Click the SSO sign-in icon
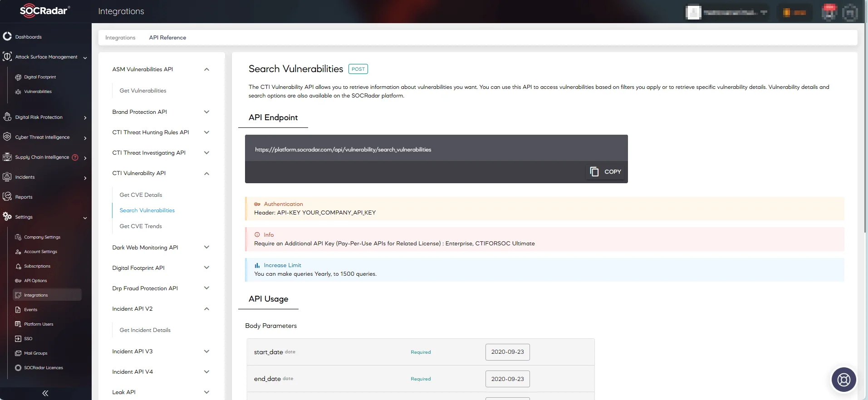This screenshot has height=400, width=868. (x=18, y=339)
